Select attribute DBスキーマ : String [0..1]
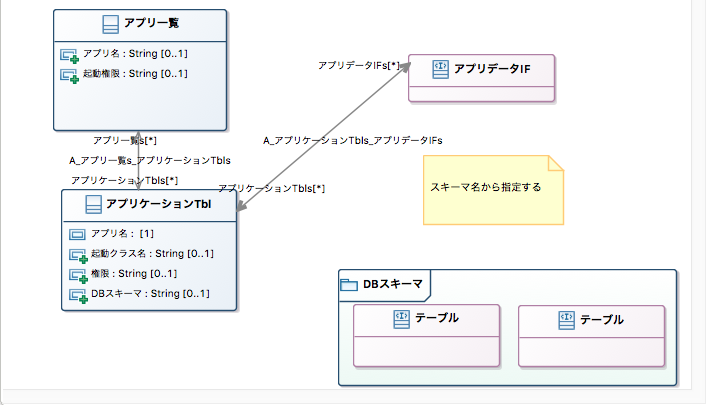 point(150,294)
